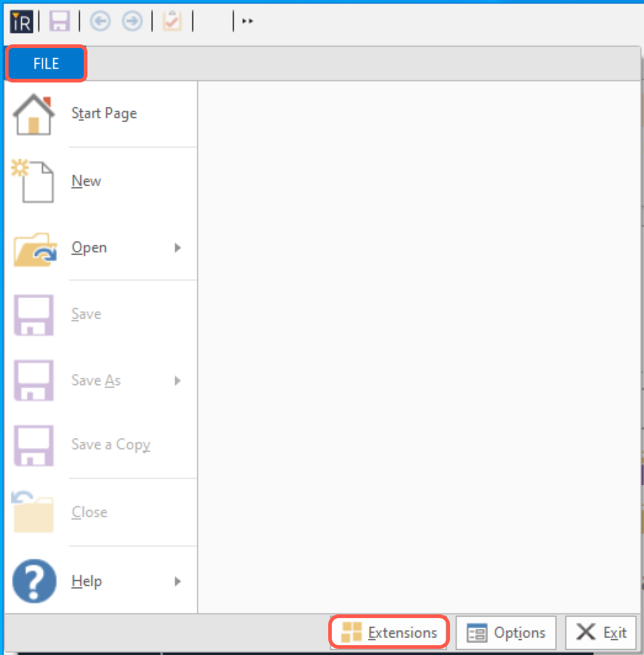Expand the Open submenu arrow
Viewport: 644px width, 655px height.
click(177, 247)
